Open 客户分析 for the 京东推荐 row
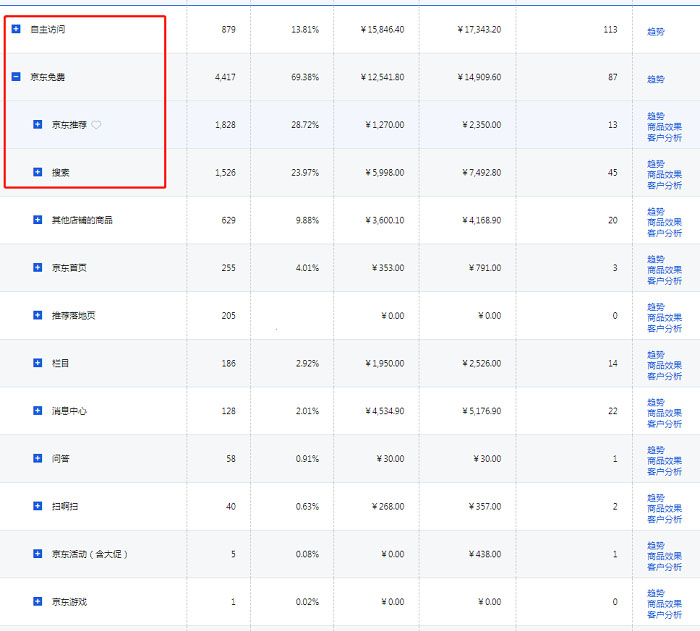Viewport: 700px width, 631px height. point(664,137)
